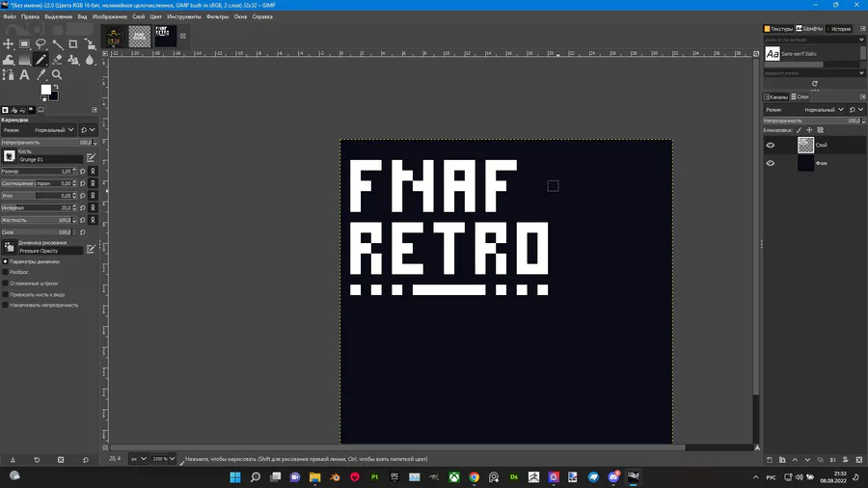This screenshot has width=868, height=488.
Task: Select the Clone stamp tool
Action: pyautogui.click(x=73, y=59)
